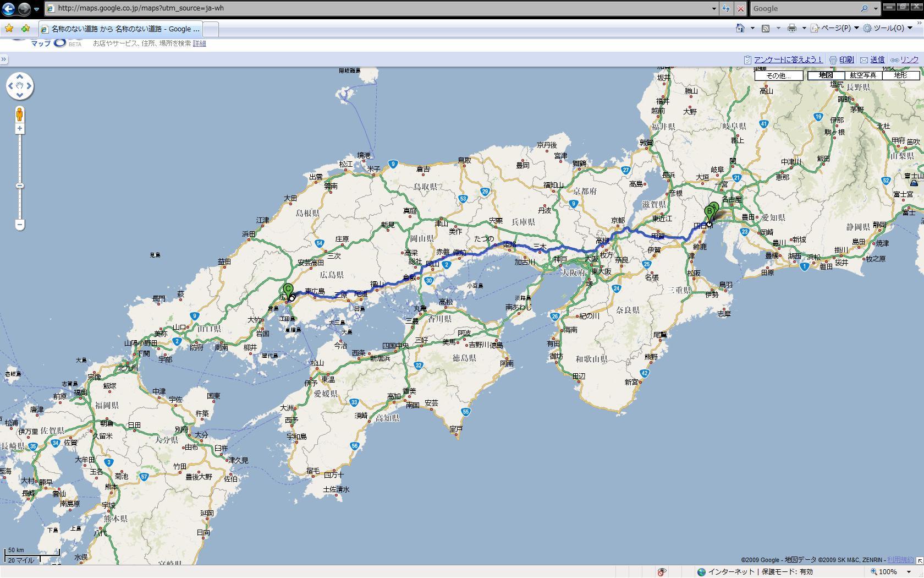Print using the command bar printer icon

[791, 28]
